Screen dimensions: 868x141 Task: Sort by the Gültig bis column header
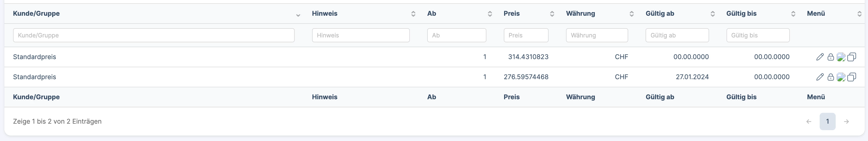741,14
